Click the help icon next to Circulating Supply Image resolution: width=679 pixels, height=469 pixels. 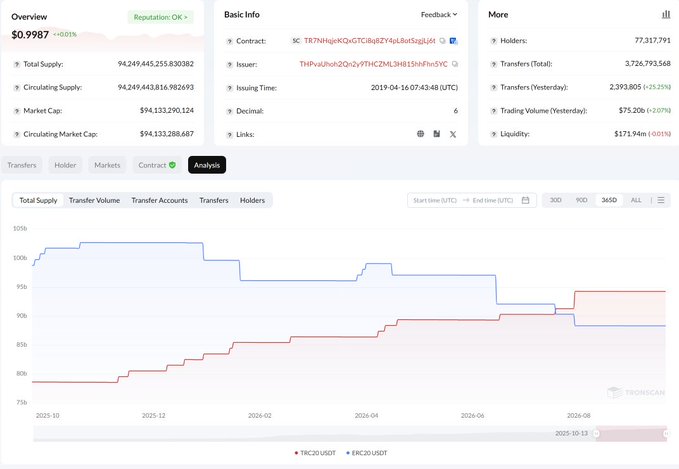click(16, 88)
